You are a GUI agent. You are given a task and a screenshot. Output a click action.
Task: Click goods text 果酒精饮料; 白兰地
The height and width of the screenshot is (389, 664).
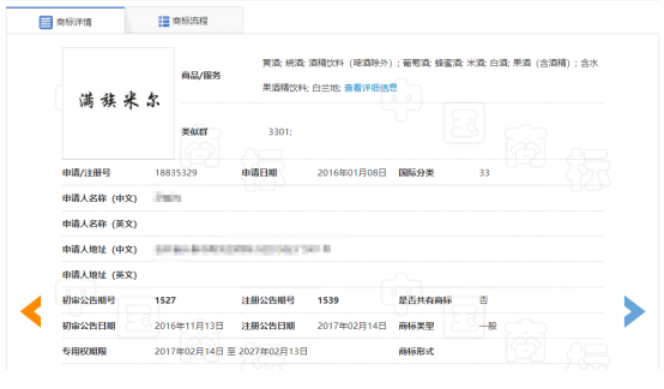[x=301, y=88]
